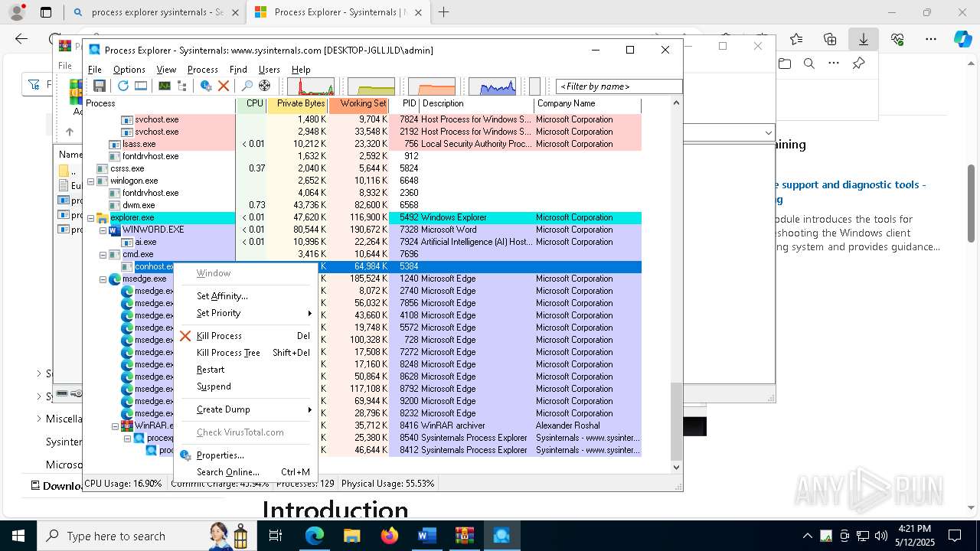
Task: Collapse the winlogon.exe tree node
Action: click(90, 181)
